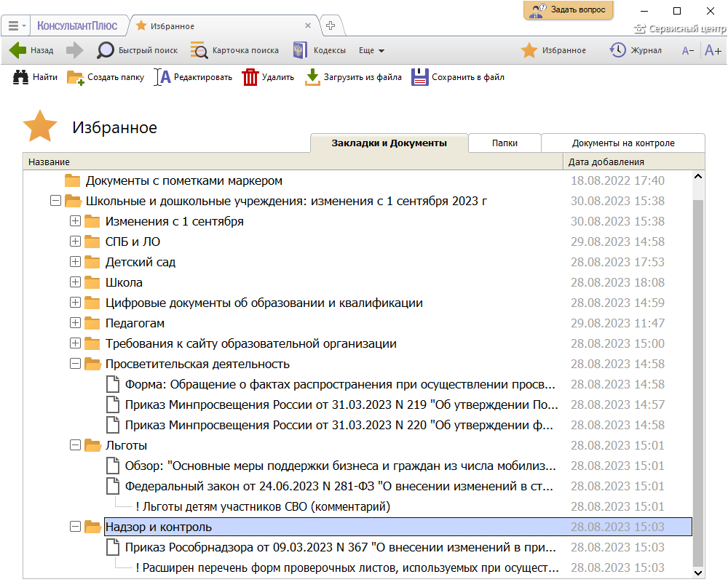
Task: Decrease font size with A- icon
Action: click(x=688, y=51)
